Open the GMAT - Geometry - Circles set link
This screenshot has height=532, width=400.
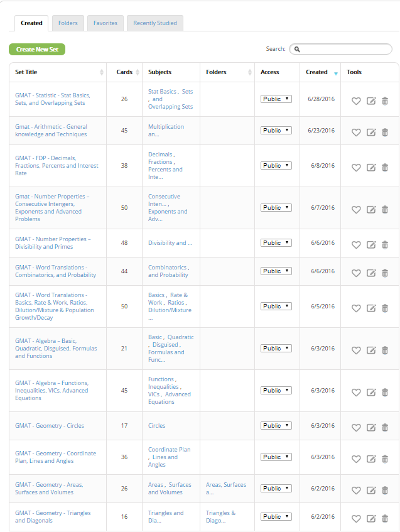50,426
